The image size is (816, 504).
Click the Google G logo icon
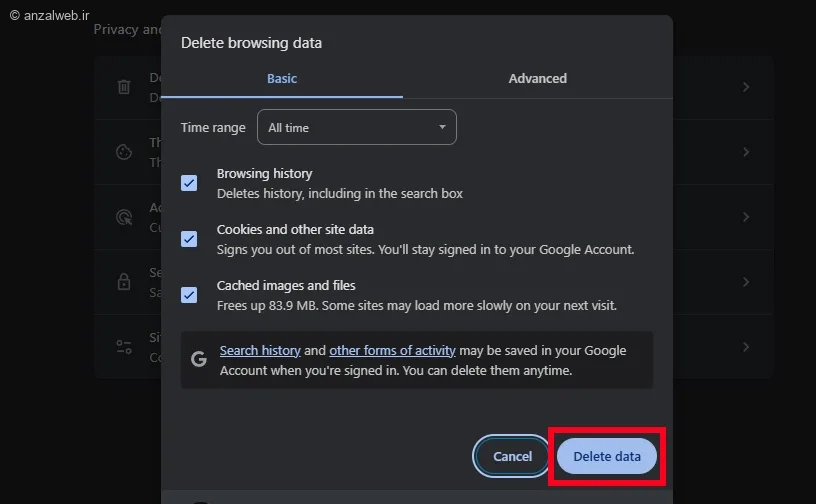pyautogui.click(x=199, y=359)
